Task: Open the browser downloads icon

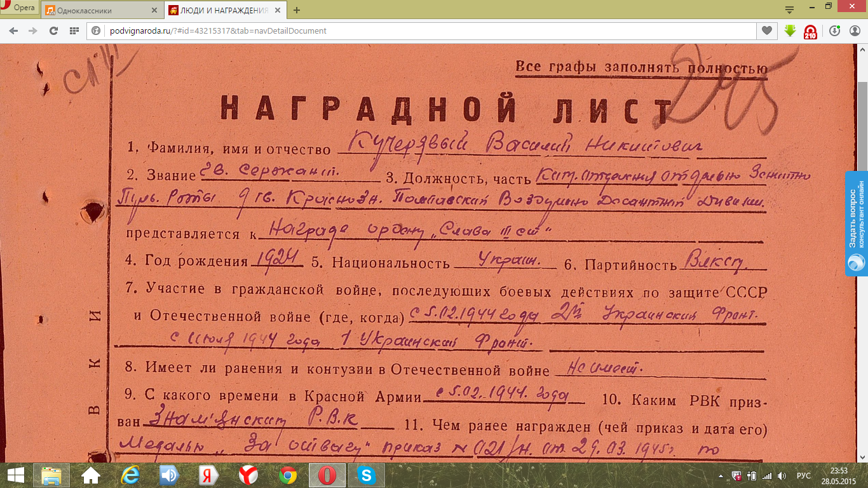Action: coord(834,30)
